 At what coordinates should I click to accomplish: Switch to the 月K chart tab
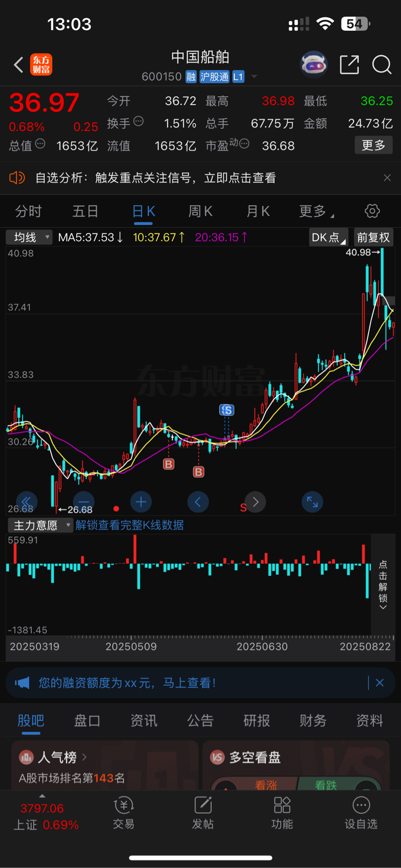pos(258,212)
